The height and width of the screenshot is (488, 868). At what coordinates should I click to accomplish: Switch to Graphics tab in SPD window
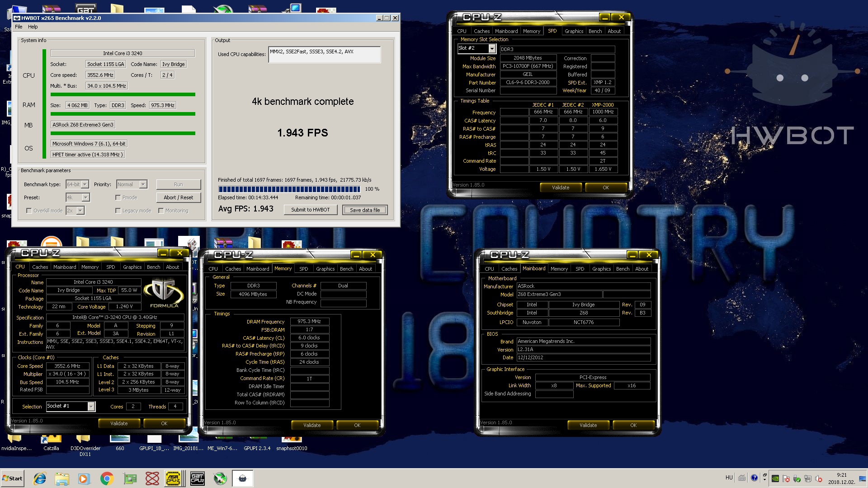coord(574,31)
